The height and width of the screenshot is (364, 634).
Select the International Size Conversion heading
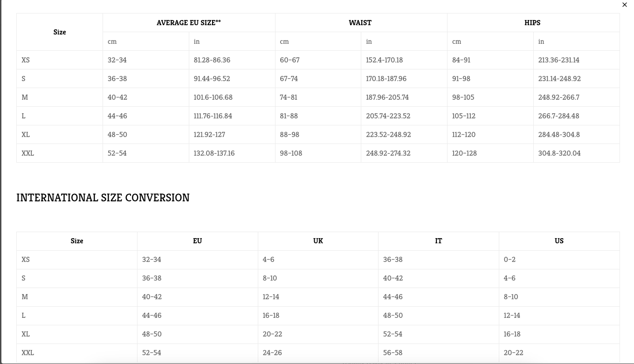coord(103,198)
